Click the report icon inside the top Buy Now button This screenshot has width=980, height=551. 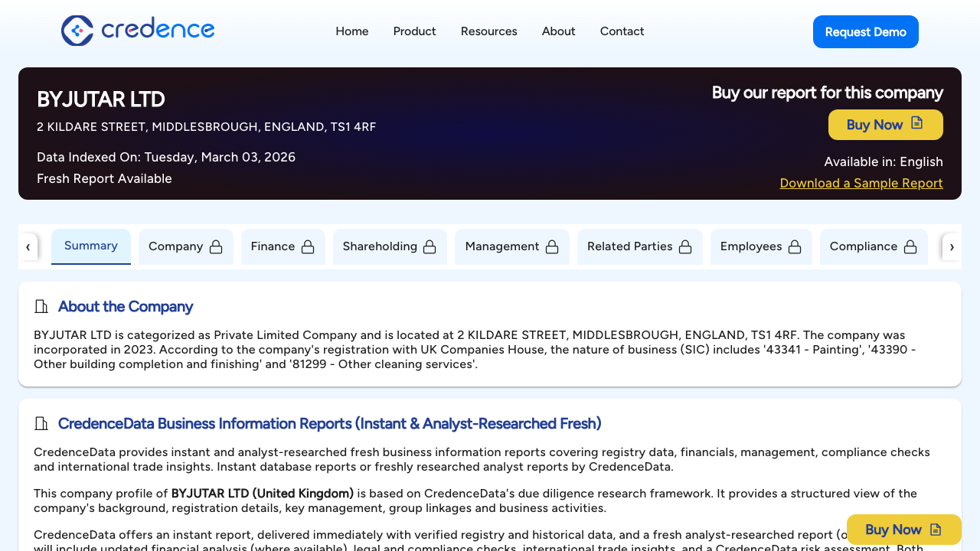pyautogui.click(x=915, y=124)
